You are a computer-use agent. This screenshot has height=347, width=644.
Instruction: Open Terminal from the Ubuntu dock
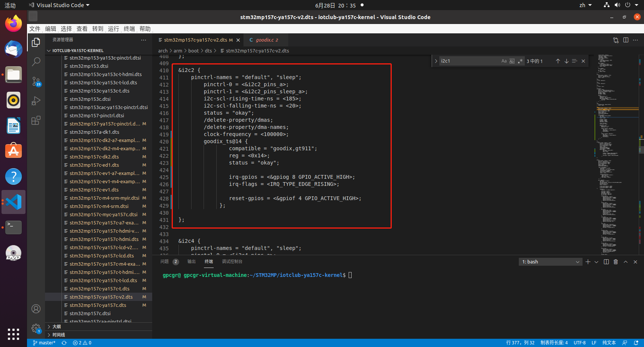pyautogui.click(x=13, y=227)
